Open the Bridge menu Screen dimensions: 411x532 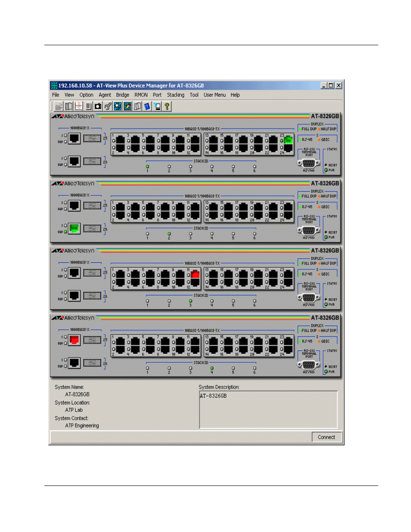122,95
